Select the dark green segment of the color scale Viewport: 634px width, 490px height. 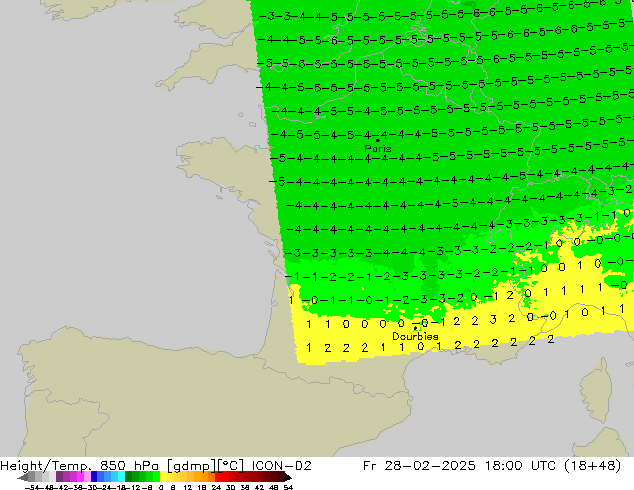pyautogui.click(x=129, y=477)
